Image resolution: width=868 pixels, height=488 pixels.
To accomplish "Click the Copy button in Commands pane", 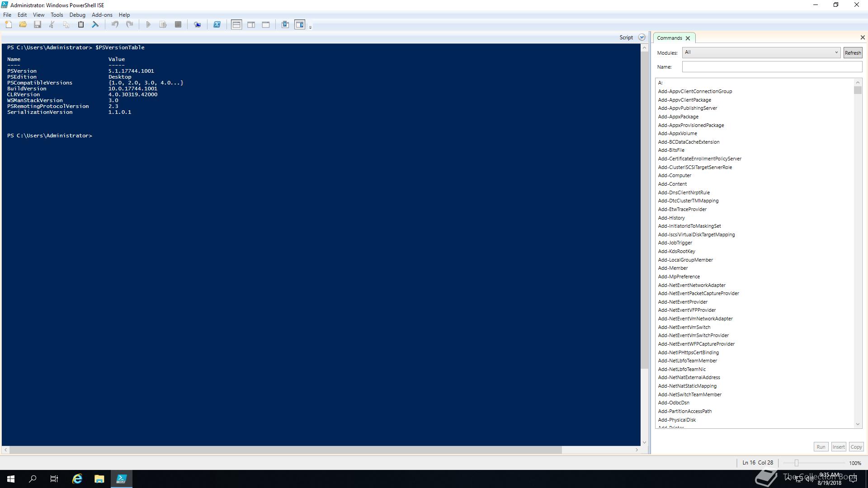I will point(856,447).
